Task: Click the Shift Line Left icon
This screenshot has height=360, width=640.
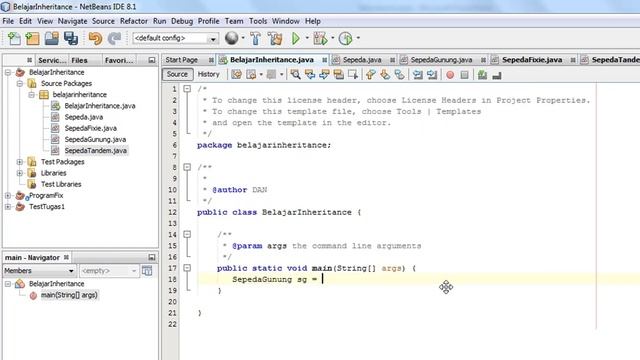Action: 418,74
